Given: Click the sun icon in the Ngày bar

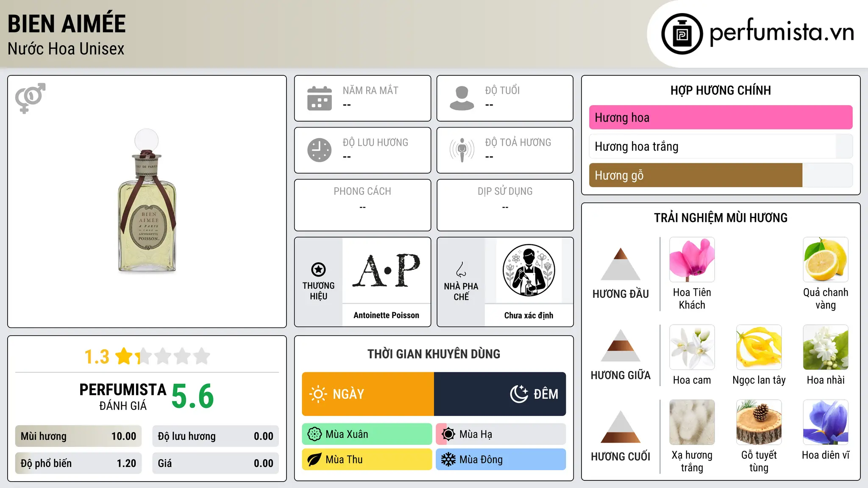Looking at the screenshot, I should (318, 394).
